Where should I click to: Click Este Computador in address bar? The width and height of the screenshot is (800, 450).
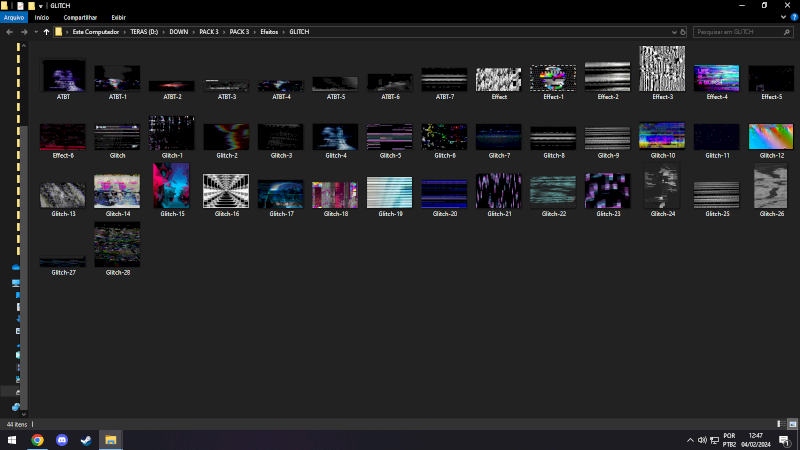click(95, 32)
